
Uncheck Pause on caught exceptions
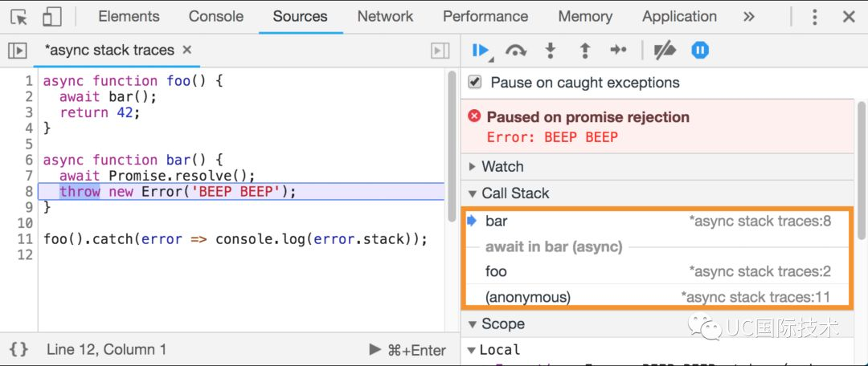pyautogui.click(x=474, y=83)
